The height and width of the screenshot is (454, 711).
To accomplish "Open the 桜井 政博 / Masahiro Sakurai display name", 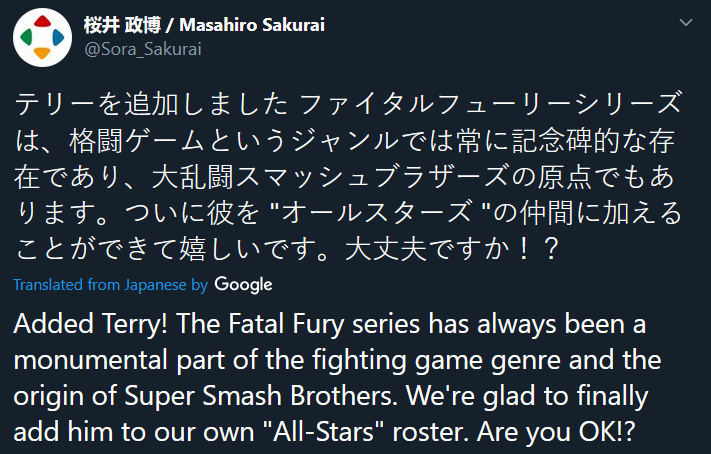I will 204,25.
